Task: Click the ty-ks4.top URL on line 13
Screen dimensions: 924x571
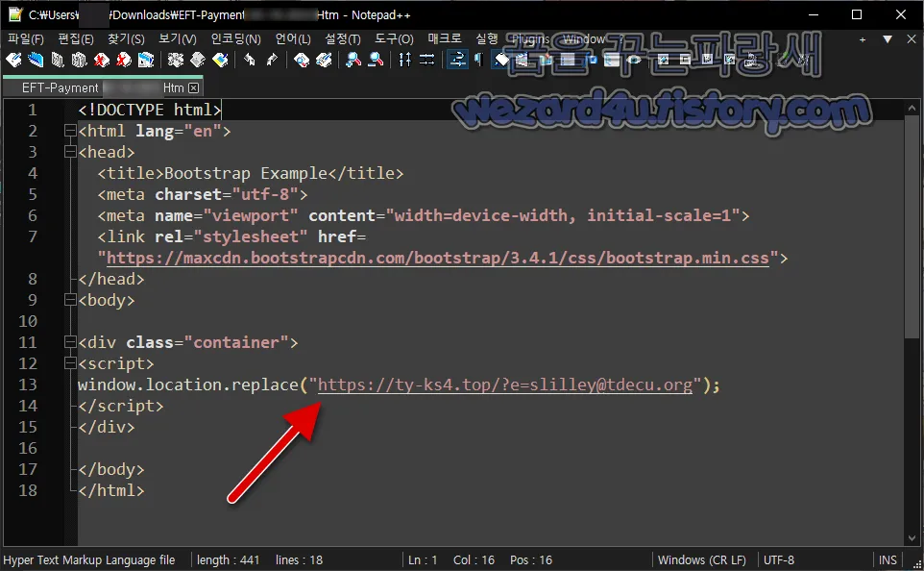Action: (x=505, y=385)
